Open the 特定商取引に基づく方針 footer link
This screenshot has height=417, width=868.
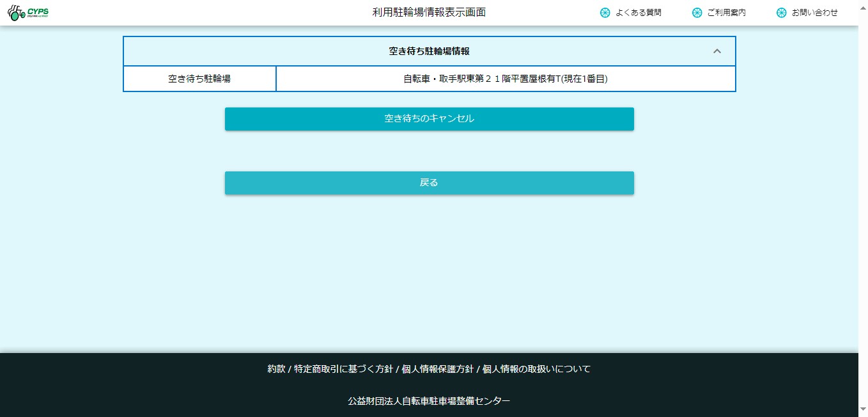(x=343, y=369)
